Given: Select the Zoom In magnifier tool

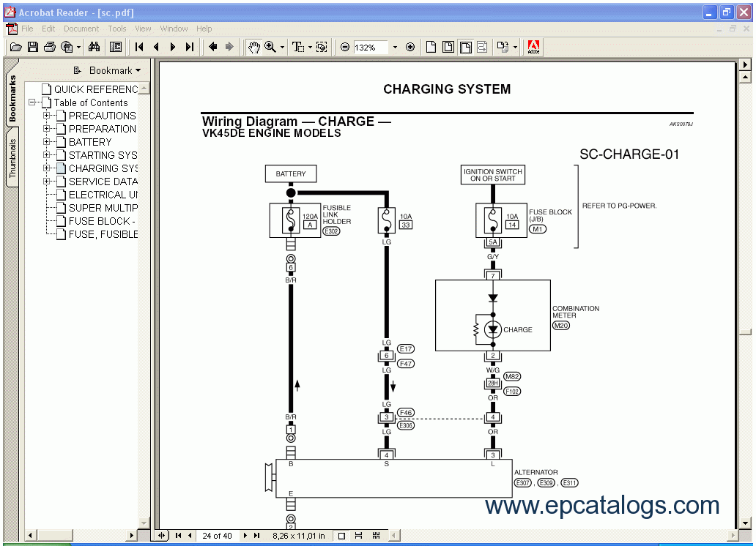Looking at the screenshot, I should [271, 47].
